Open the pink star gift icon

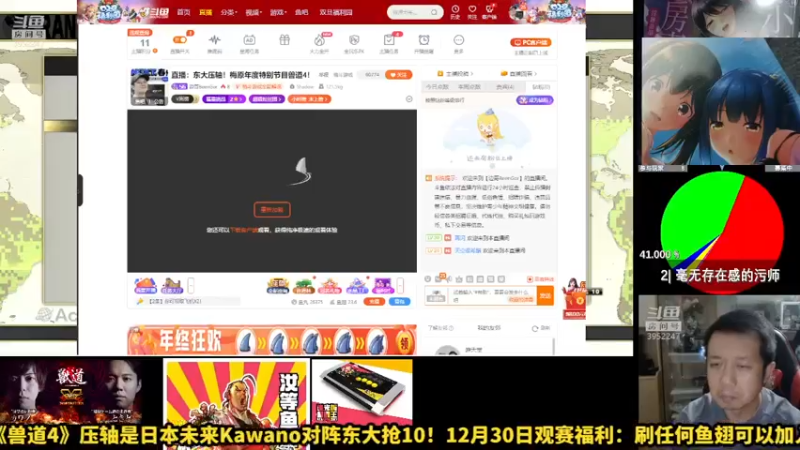[x=330, y=286]
